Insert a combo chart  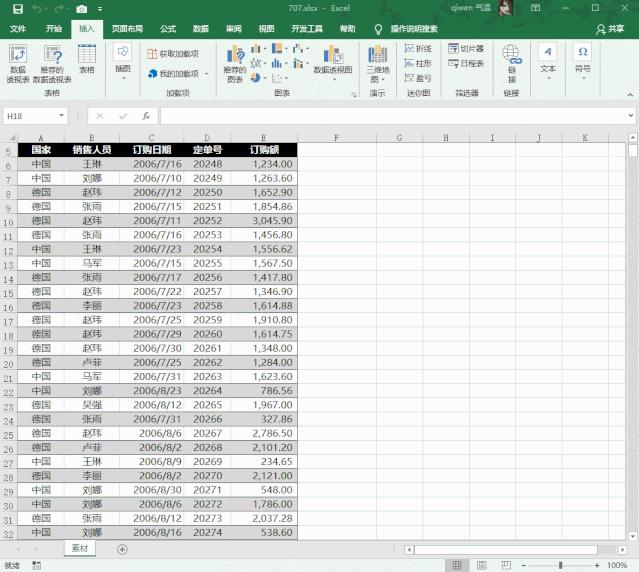(x=300, y=63)
